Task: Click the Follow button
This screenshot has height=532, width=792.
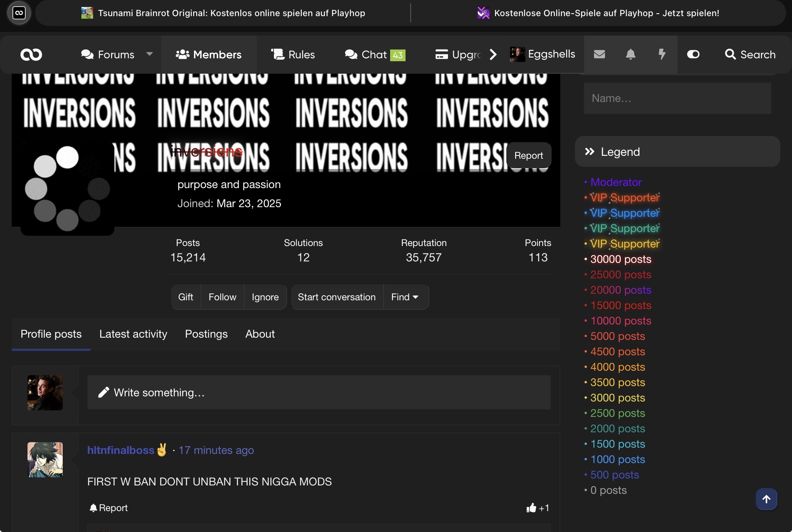Action: pyautogui.click(x=222, y=297)
